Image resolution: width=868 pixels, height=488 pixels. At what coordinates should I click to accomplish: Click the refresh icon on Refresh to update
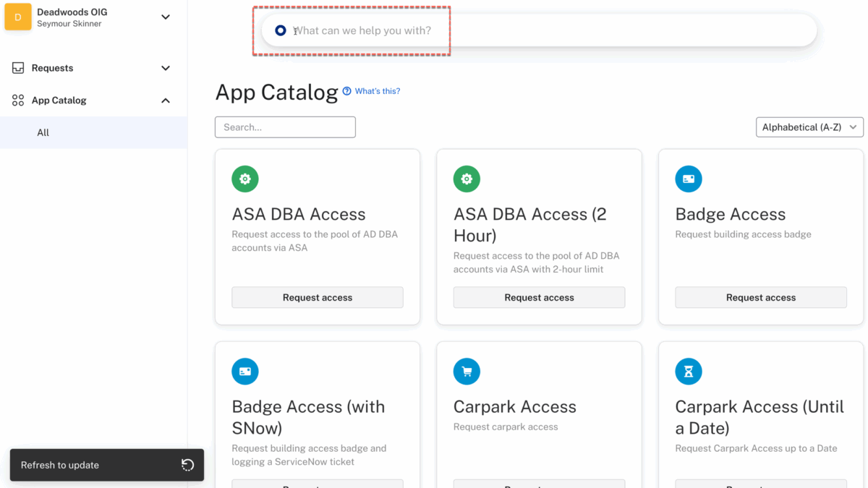click(x=187, y=465)
